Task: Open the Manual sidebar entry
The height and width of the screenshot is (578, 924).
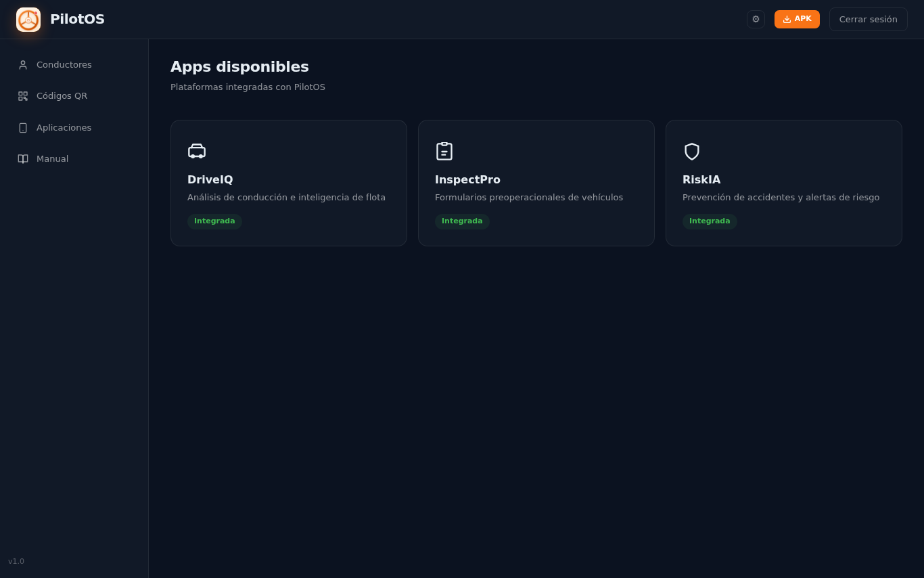Action: point(74,159)
